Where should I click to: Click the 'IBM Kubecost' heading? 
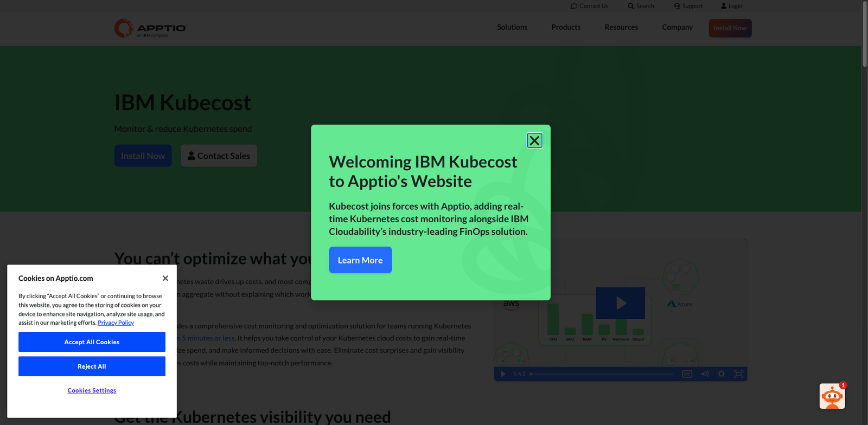[x=183, y=102]
